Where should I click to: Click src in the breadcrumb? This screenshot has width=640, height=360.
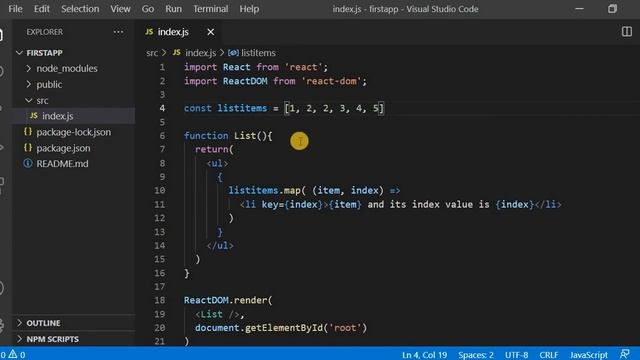pos(152,53)
